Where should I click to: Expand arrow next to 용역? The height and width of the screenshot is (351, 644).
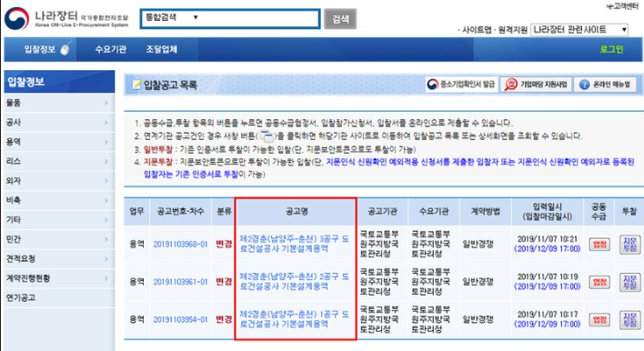click(106, 142)
